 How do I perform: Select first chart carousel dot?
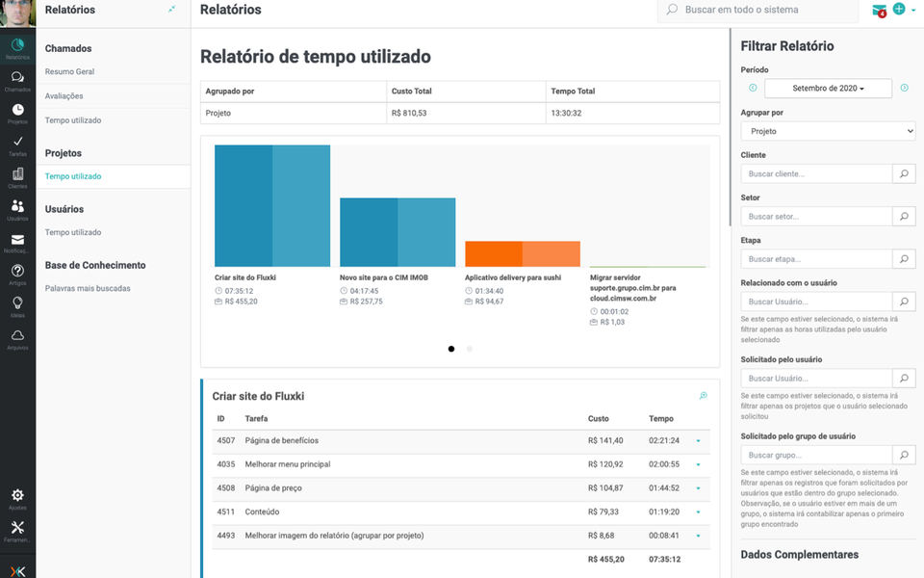click(x=451, y=349)
